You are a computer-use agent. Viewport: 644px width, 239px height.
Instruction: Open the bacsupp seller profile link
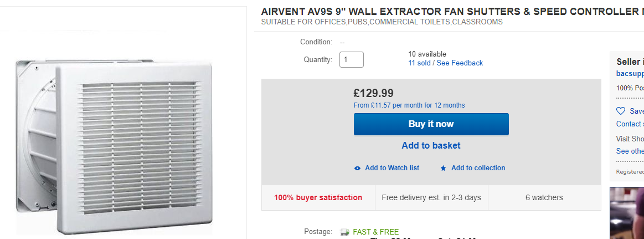click(630, 74)
